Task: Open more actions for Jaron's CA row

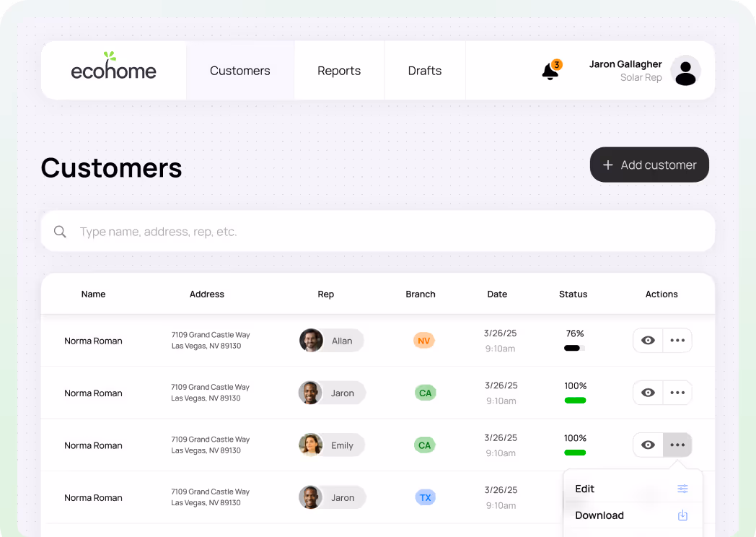Action: (677, 392)
